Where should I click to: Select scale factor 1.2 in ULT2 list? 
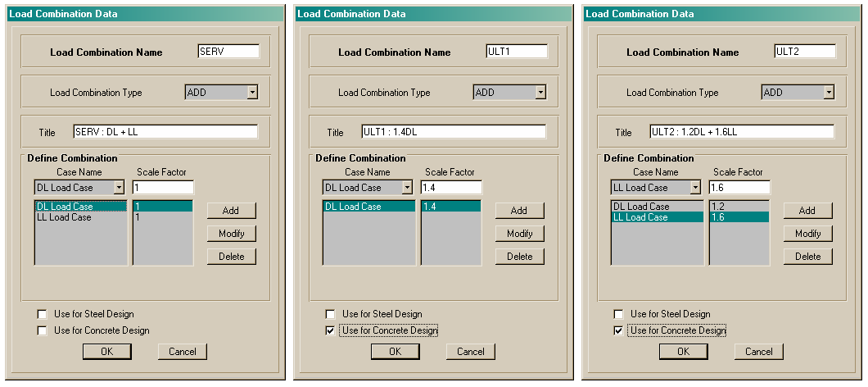coord(739,207)
